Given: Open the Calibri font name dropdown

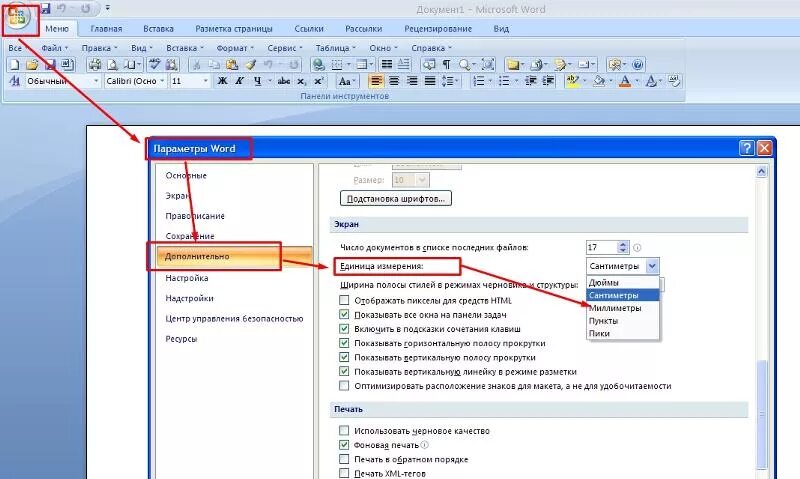Looking at the screenshot, I should (162, 81).
